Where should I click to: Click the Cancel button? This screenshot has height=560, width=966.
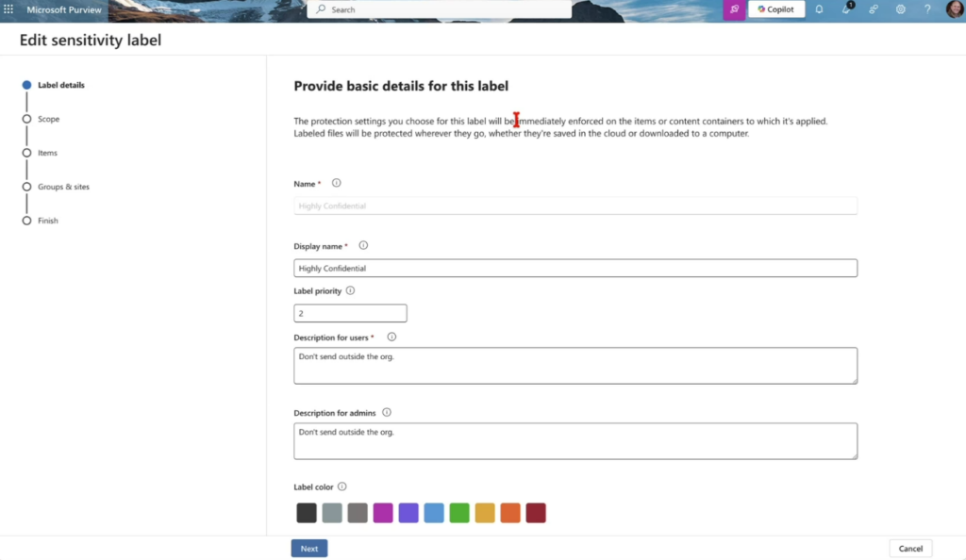click(910, 548)
